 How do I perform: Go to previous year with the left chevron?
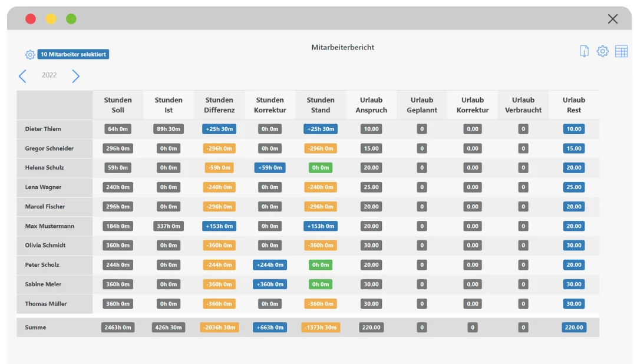tap(22, 75)
